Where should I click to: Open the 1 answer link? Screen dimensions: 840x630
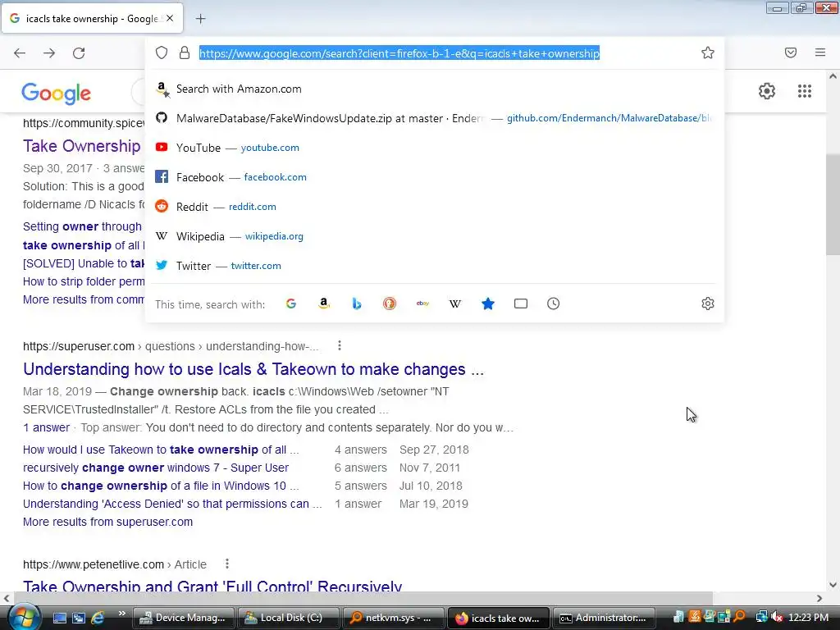[46, 427]
